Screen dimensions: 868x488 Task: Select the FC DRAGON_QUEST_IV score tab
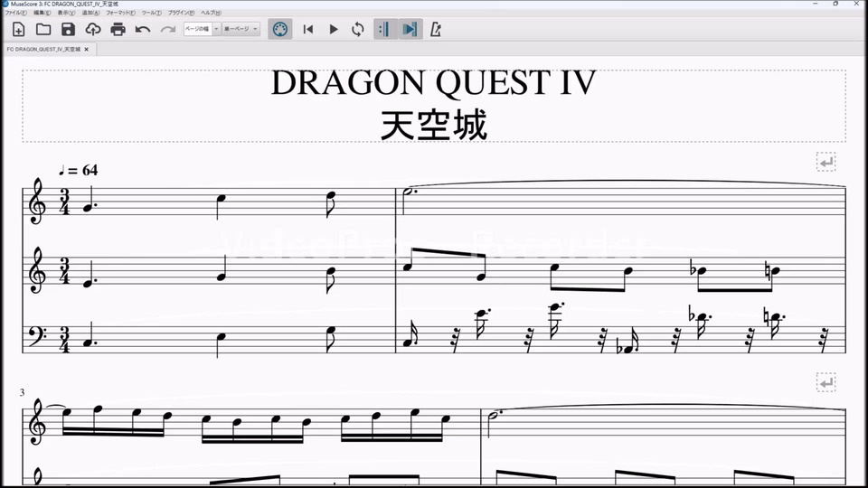tap(43, 49)
